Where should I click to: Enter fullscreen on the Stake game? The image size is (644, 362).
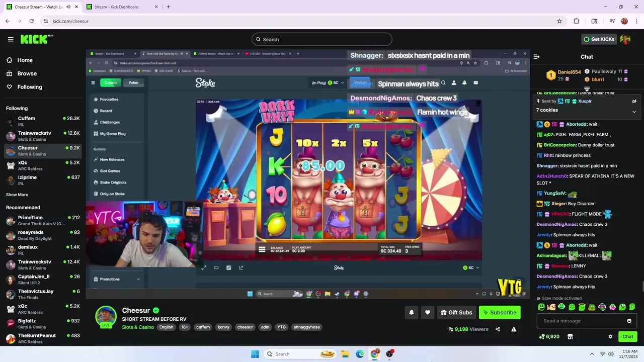204,268
